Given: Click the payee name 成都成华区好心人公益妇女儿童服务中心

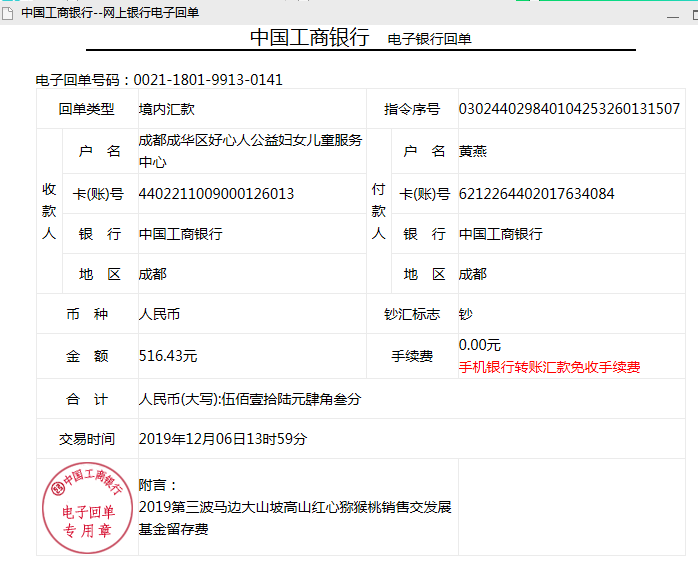Looking at the screenshot, I should click(x=250, y=150).
